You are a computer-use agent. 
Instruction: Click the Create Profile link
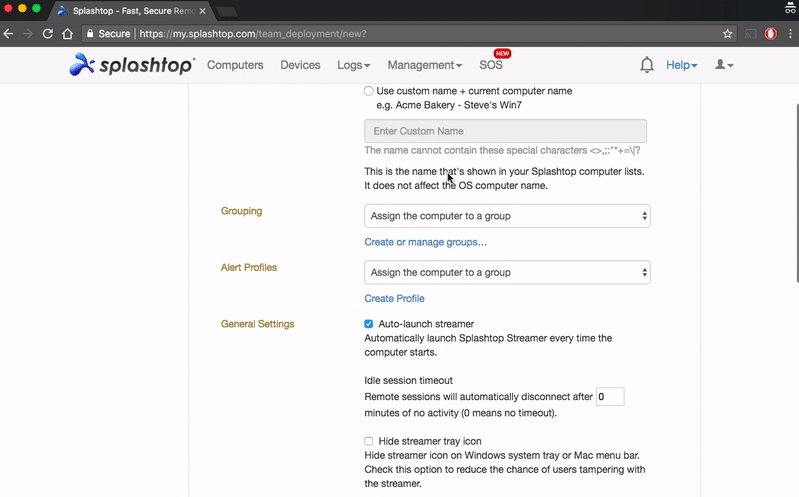pos(394,298)
